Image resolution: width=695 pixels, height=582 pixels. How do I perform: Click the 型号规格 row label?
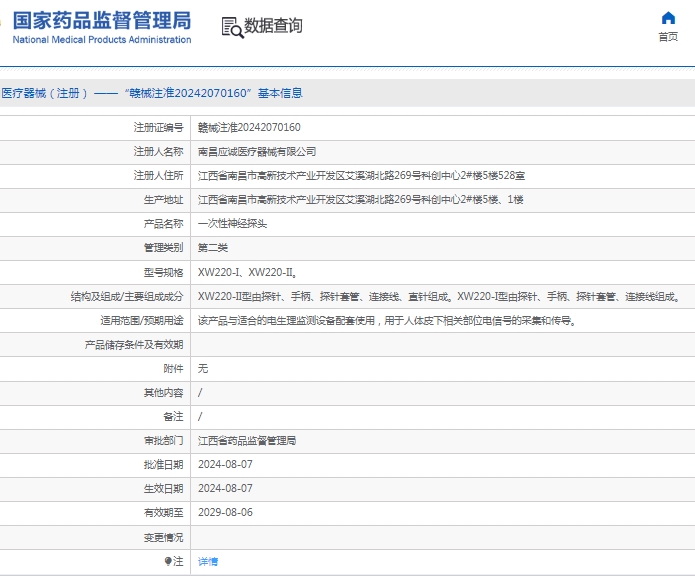tap(163, 272)
